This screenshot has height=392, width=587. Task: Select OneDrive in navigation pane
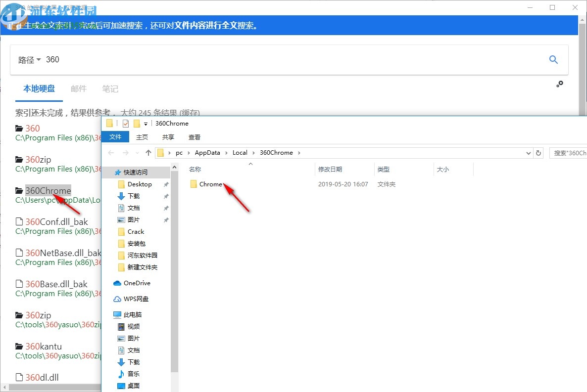click(137, 283)
